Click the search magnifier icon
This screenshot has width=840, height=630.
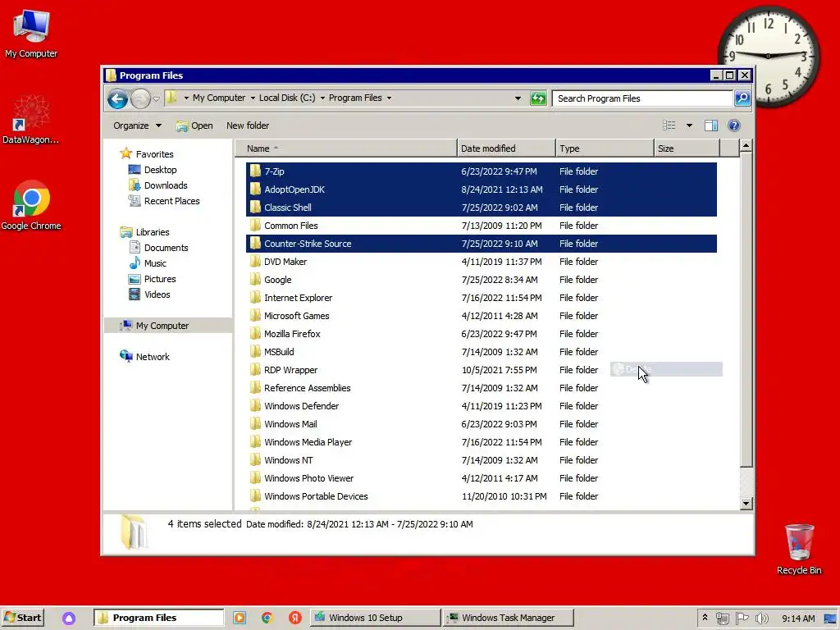click(742, 98)
